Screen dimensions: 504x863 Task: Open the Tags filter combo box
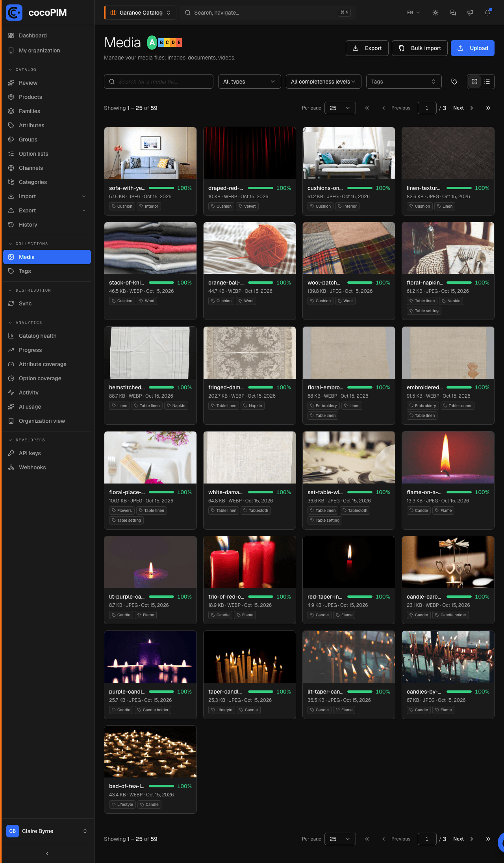coord(404,82)
